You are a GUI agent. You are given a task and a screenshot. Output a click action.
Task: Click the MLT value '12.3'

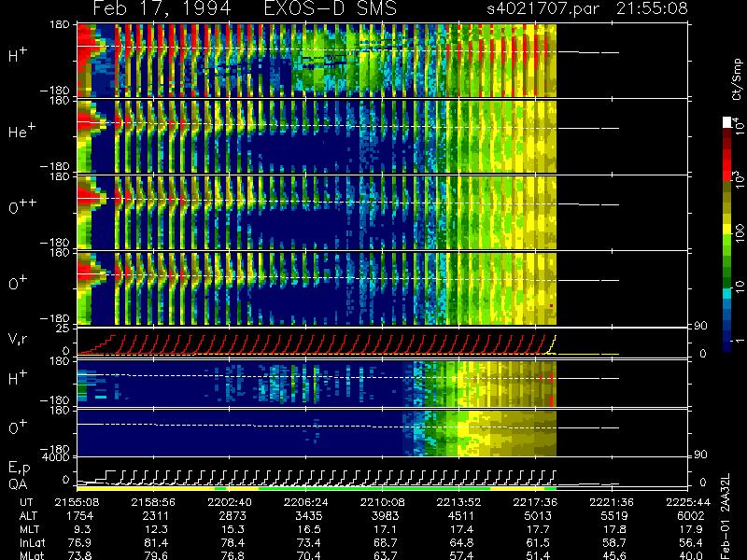click(156, 529)
